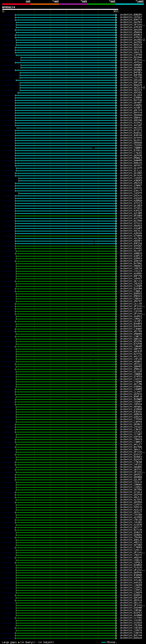Click the UniRef100_B4FQE0 label
The height and width of the screenshot is (644, 146).
tap(131, 72)
